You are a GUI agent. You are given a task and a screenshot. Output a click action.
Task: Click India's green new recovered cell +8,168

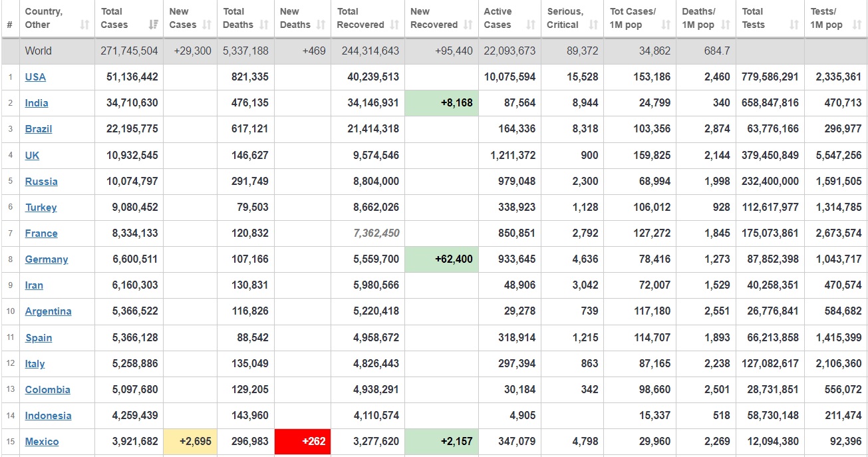[442, 103]
